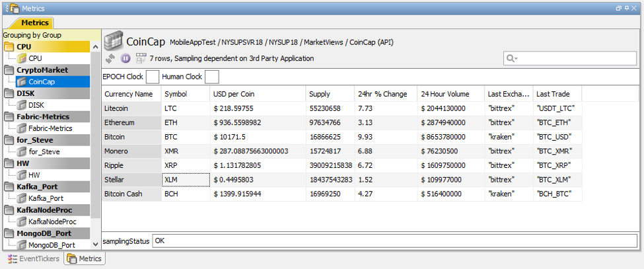Select the for_Steve group header
The image size is (644, 269).
pos(46,140)
